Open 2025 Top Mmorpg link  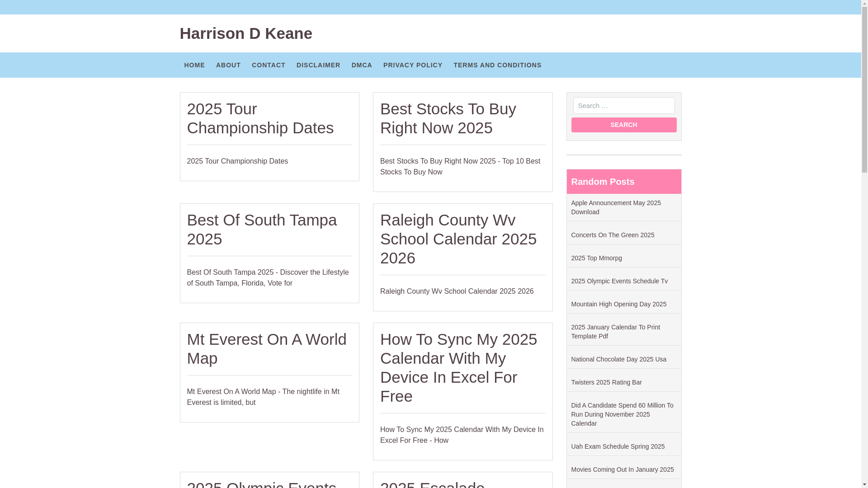(x=596, y=258)
